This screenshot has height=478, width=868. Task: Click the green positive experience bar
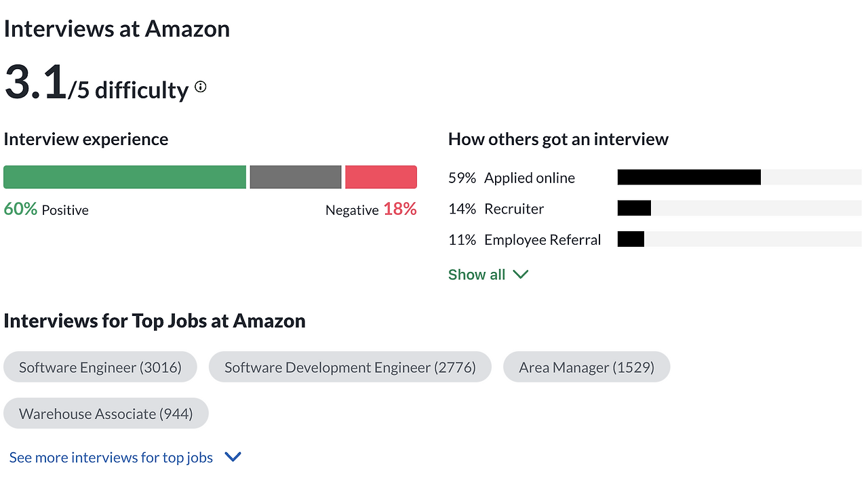click(125, 177)
